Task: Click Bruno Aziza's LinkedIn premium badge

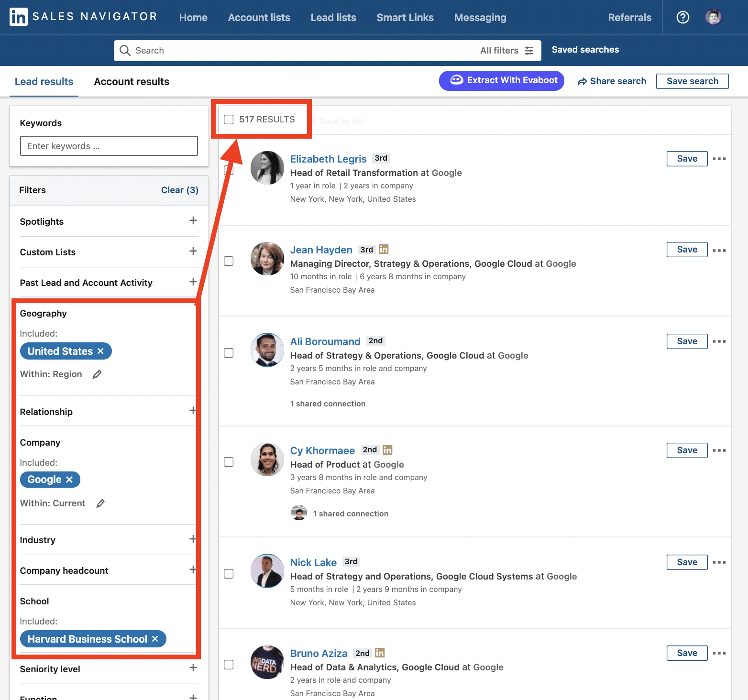Action: point(380,653)
